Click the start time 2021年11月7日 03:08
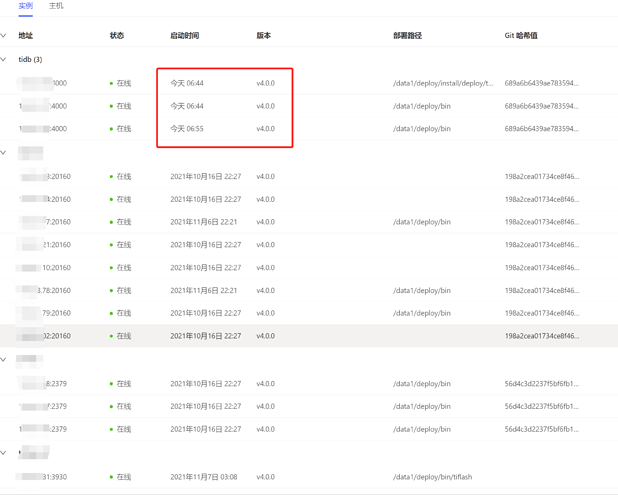618x500 pixels. point(204,477)
